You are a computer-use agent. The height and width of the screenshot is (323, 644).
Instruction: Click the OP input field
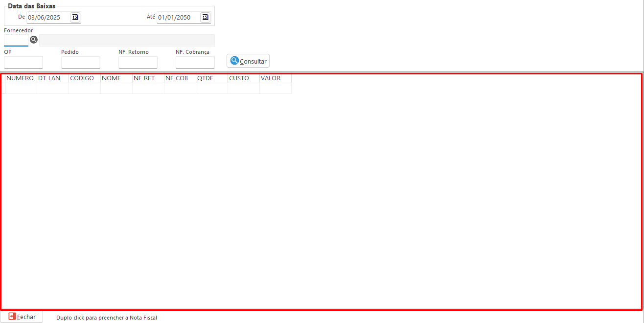coord(23,62)
